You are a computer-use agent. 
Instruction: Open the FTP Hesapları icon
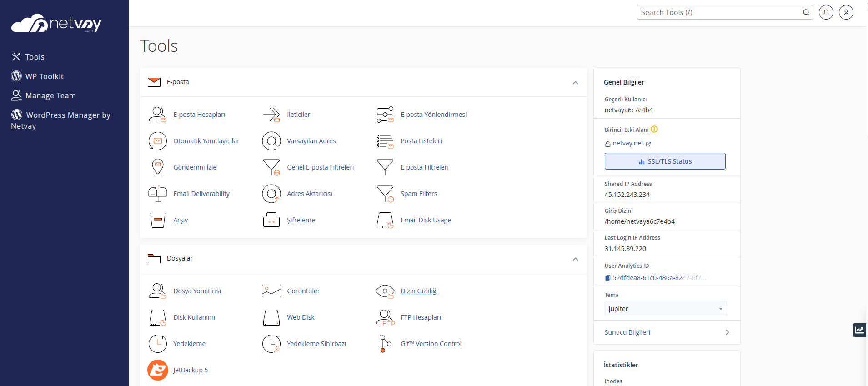point(385,317)
